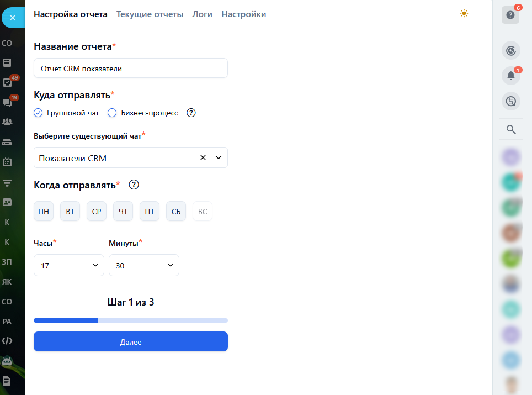Enable the ВС weekday button
The width and height of the screenshot is (532, 395).
[203, 211]
